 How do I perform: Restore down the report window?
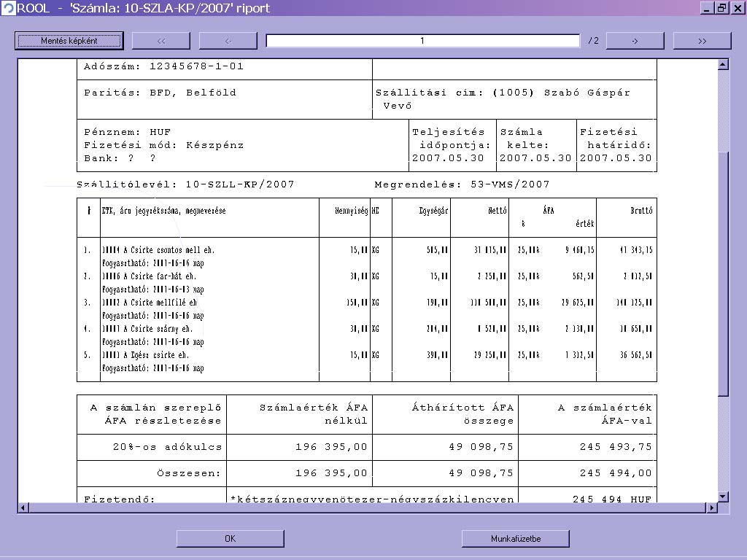tap(721, 8)
